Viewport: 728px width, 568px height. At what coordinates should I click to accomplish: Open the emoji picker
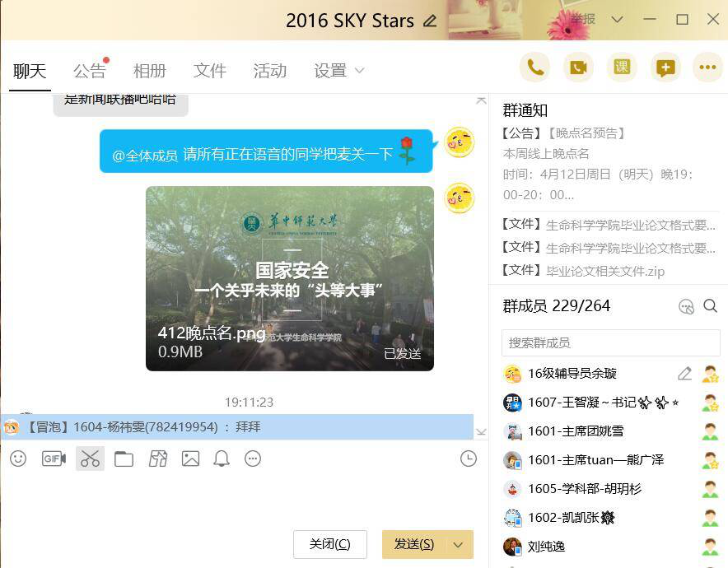click(18, 459)
